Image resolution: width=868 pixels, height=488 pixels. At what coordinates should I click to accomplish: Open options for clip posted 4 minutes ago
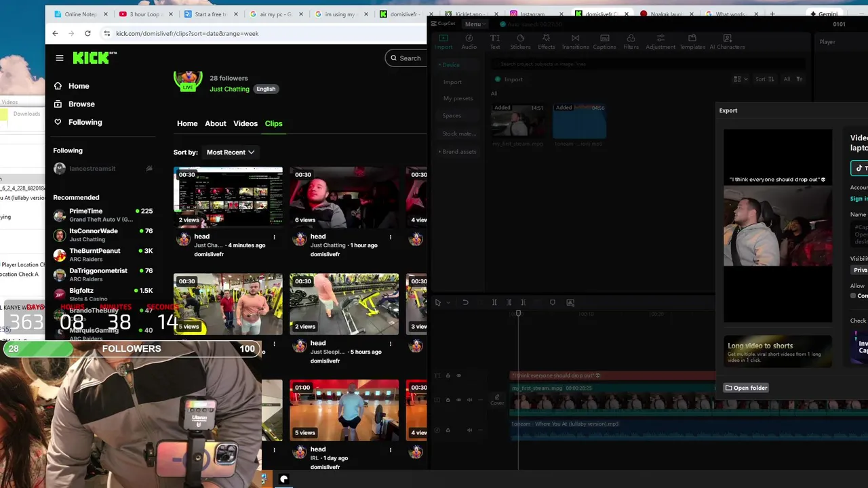[274, 237]
